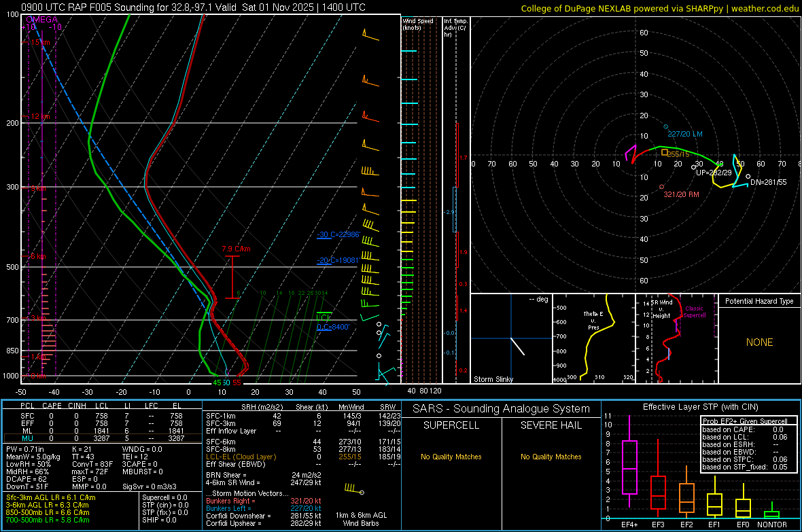This screenshot has height=532, width=802.
Task: Click the Corfidi Upshear row
Action: [264, 523]
